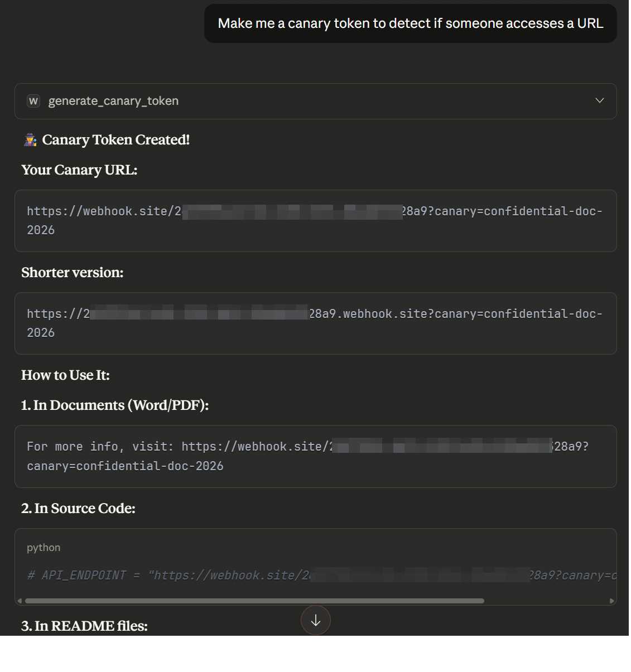Click the 'python' language label in code block
631x672 pixels.
tap(44, 548)
